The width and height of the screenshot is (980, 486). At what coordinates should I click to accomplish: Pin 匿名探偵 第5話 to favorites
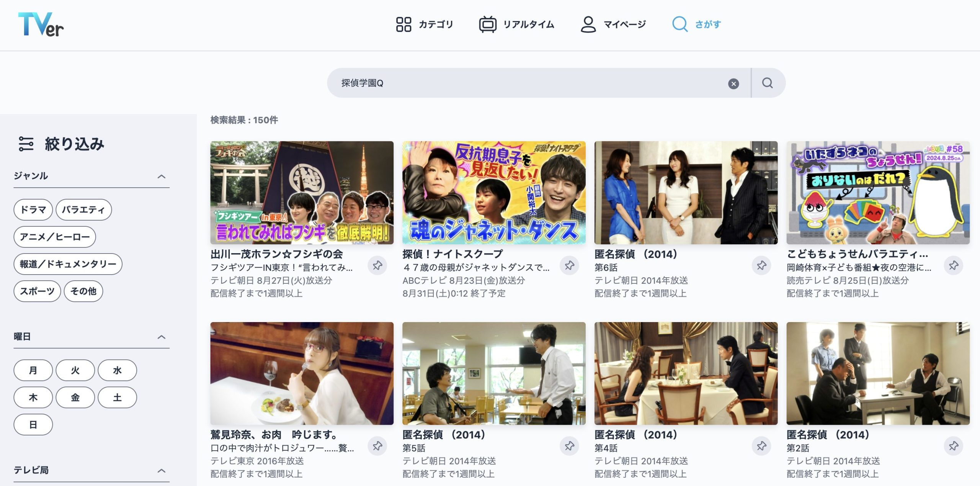(569, 446)
